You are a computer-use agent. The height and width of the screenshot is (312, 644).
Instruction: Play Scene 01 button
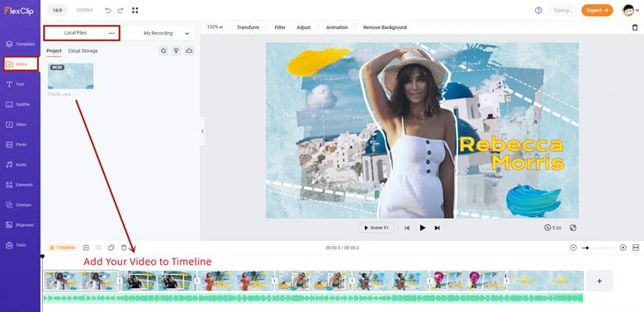click(376, 228)
